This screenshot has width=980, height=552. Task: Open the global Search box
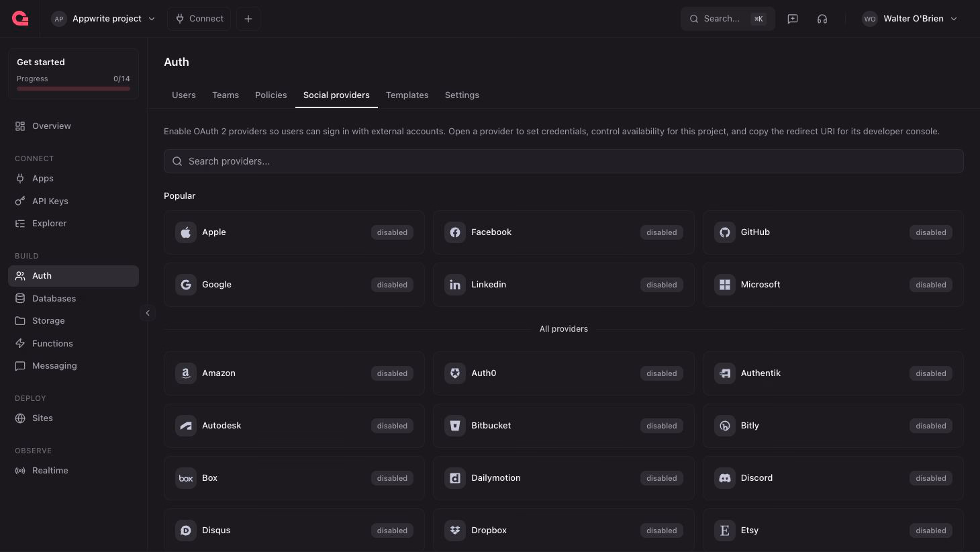(x=728, y=19)
